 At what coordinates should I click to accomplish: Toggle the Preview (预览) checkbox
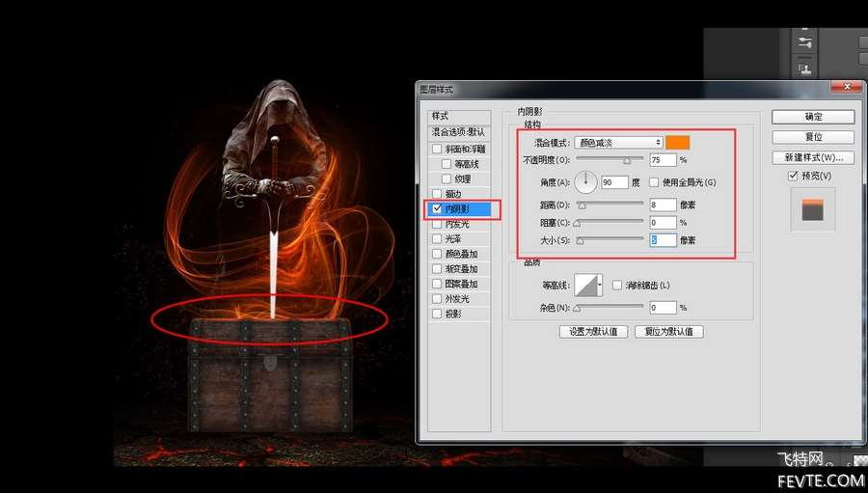793,176
